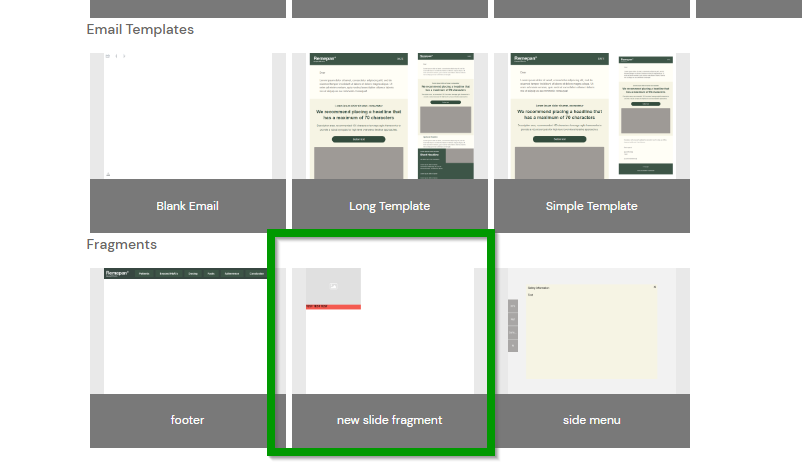Select the new slide fragment label

tap(389, 420)
